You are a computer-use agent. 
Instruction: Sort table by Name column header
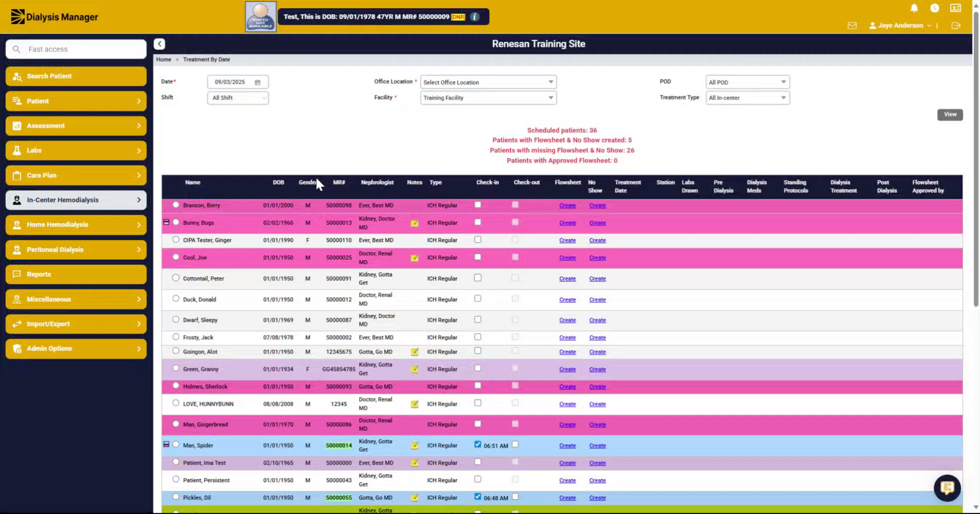[x=192, y=182]
